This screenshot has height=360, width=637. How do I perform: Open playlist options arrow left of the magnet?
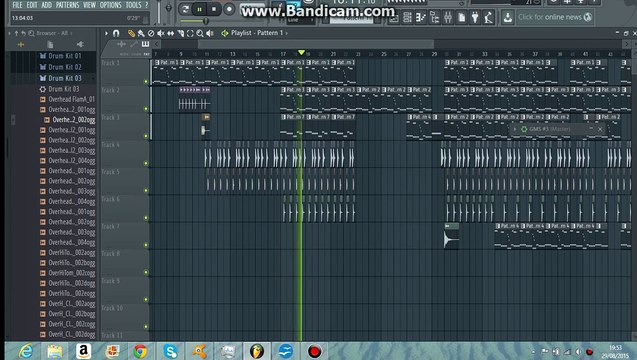[106, 33]
